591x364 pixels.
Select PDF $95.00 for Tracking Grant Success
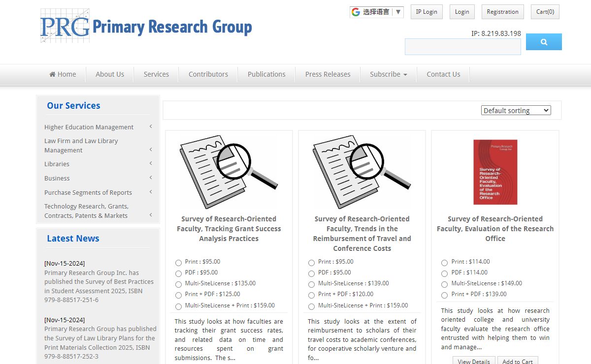click(x=178, y=273)
